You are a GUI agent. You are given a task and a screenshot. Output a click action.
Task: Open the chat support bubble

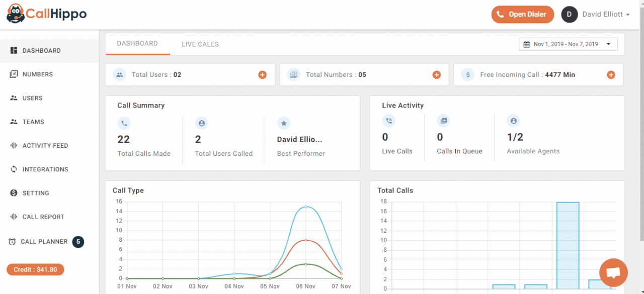(613, 273)
